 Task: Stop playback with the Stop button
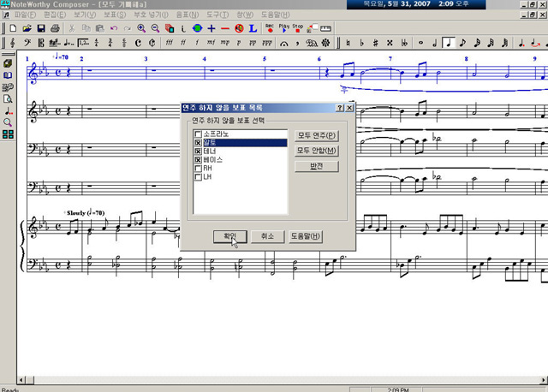click(297, 28)
